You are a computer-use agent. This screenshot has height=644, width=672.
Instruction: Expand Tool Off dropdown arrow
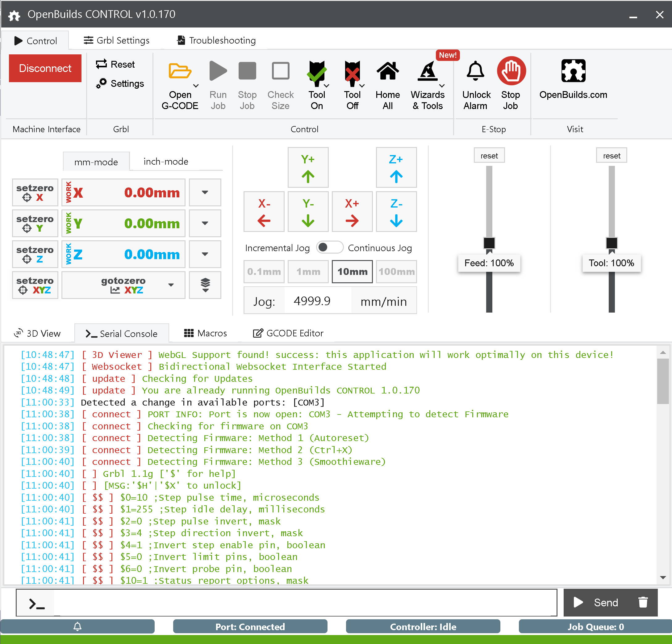[x=362, y=86]
